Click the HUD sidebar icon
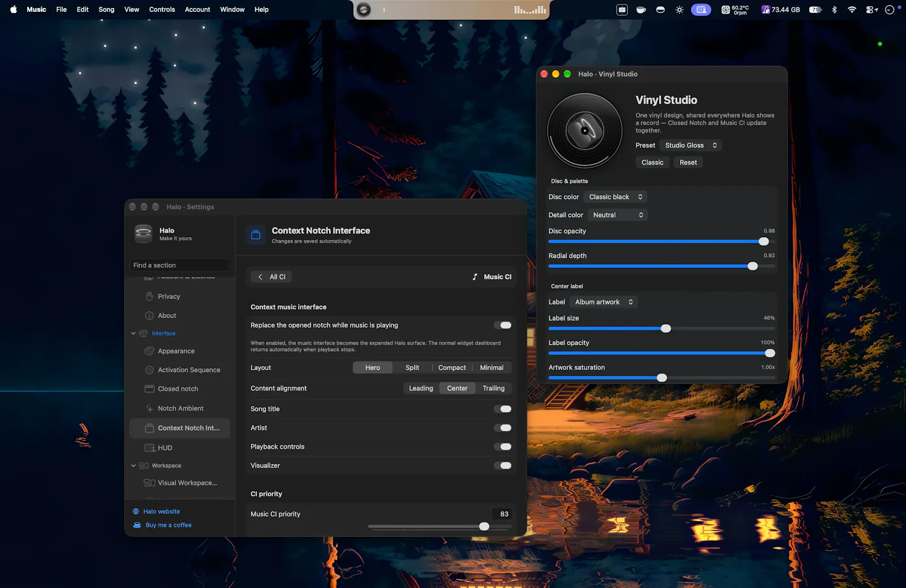The width and height of the screenshot is (906, 588). tap(149, 448)
